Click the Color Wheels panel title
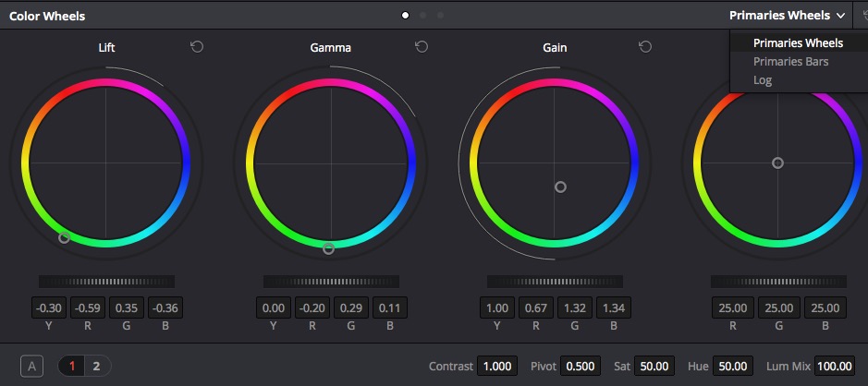Screen dimensions: 868x386 coord(47,16)
